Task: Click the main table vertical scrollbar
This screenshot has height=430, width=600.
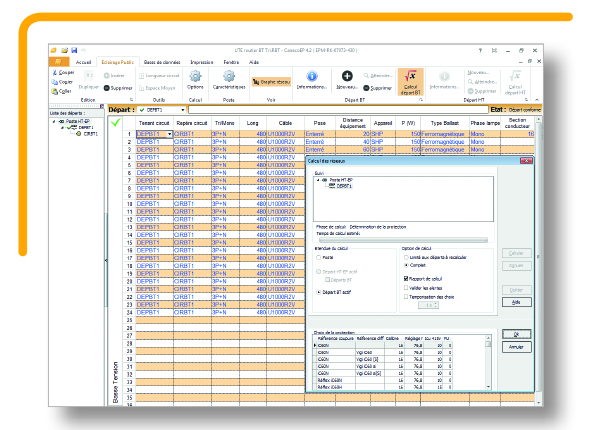Action: coord(539,260)
